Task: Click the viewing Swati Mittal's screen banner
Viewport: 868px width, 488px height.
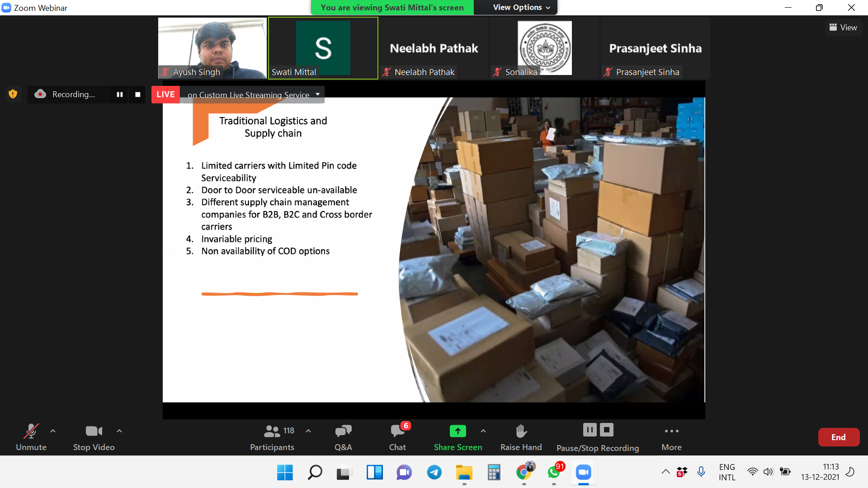Action: [392, 7]
